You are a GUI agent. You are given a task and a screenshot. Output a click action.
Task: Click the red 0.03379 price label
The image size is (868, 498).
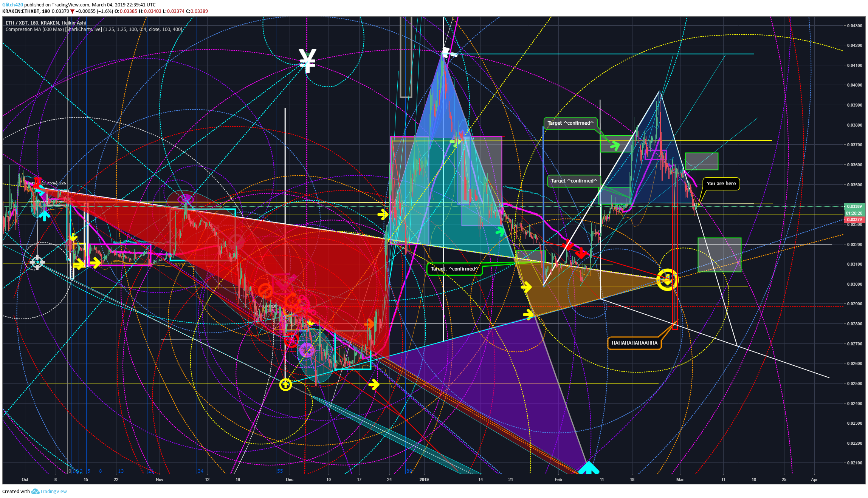[x=854, y=220]
